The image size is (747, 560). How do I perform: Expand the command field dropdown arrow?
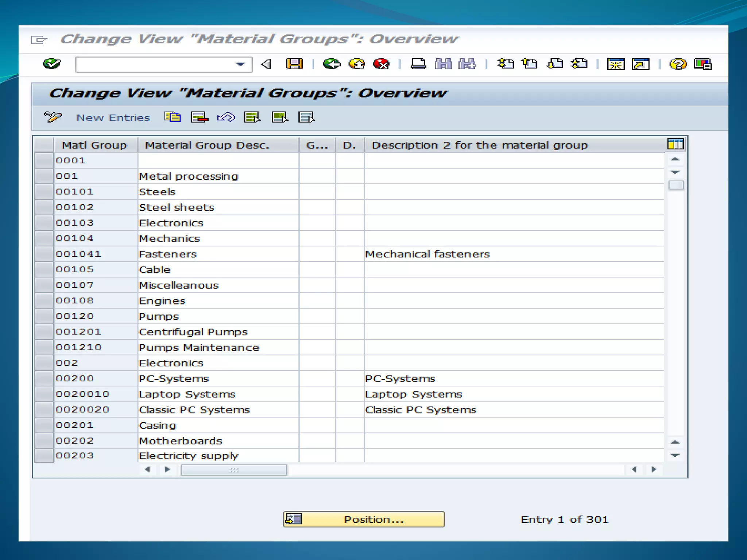pyautogui.click(x=240, y=65)
